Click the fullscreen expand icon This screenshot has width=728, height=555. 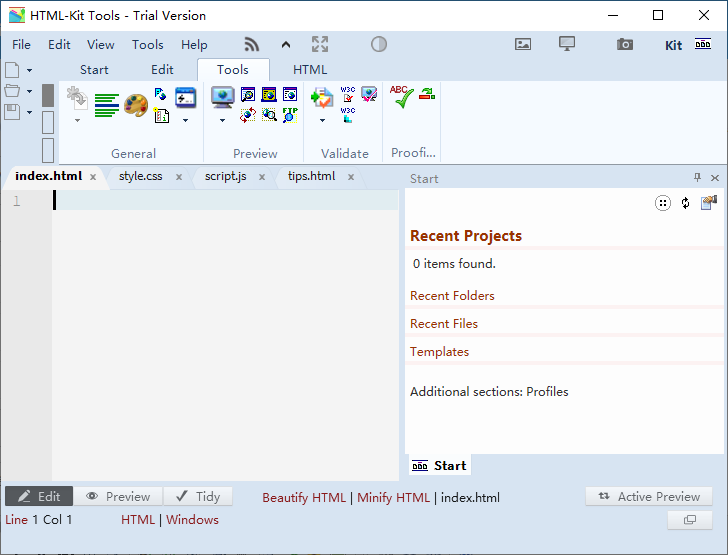(320, 44)
